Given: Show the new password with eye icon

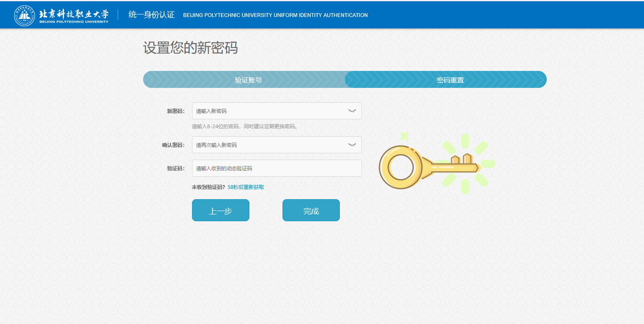Looking at the screenshot, I should click(352, 111).
